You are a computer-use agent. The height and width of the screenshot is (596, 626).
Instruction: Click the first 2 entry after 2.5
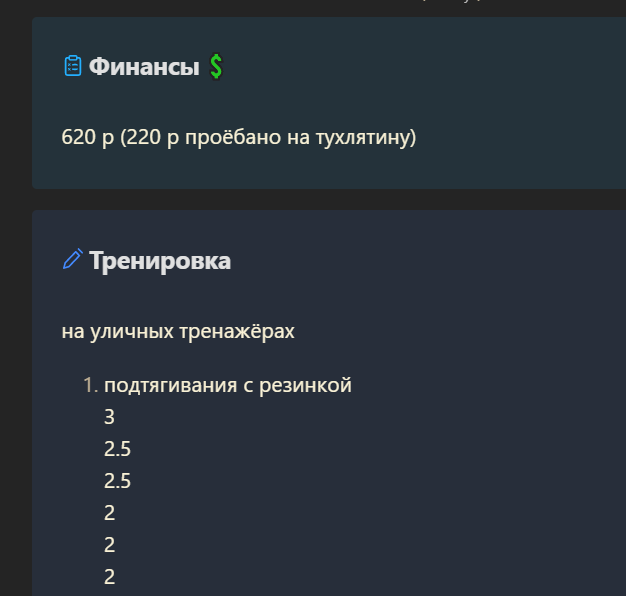click(109, 513)
